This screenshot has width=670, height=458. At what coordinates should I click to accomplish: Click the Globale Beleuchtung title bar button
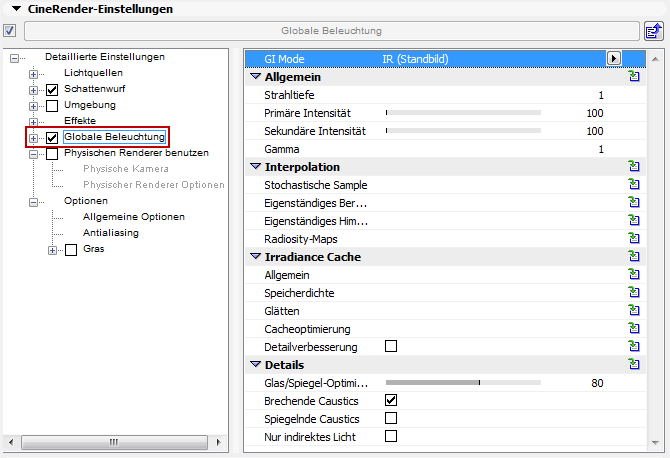click(332, 31)
